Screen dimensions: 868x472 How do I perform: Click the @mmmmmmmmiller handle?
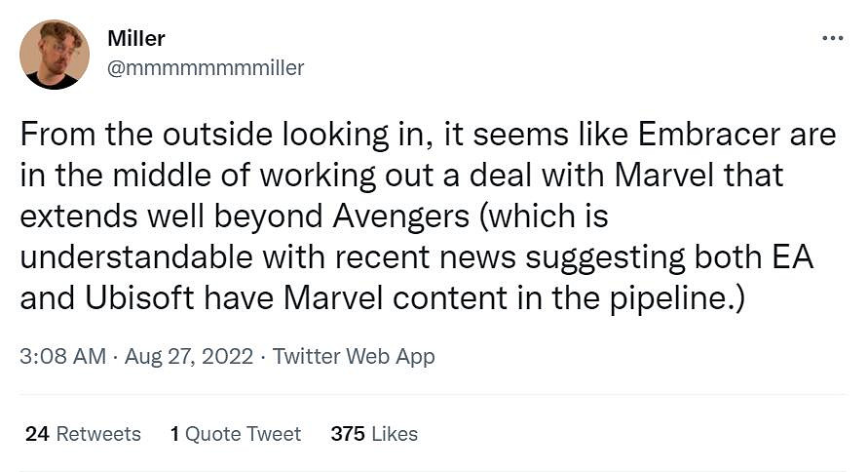pyautogui.click(x=206, y=68)
